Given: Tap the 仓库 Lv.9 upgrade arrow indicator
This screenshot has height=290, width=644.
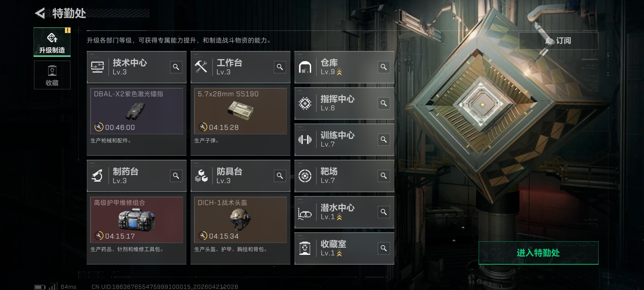Looking at the screenshot, I should coord(339,72).
